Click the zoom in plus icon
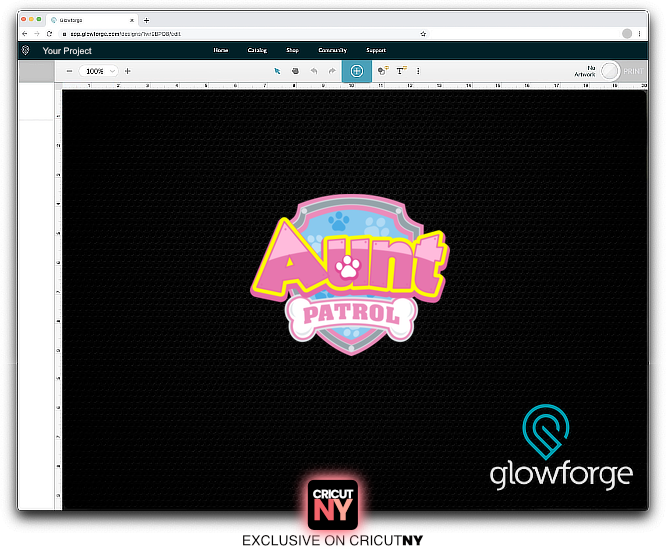The height and width of the screenshot is (552, 666). point(127,71)
